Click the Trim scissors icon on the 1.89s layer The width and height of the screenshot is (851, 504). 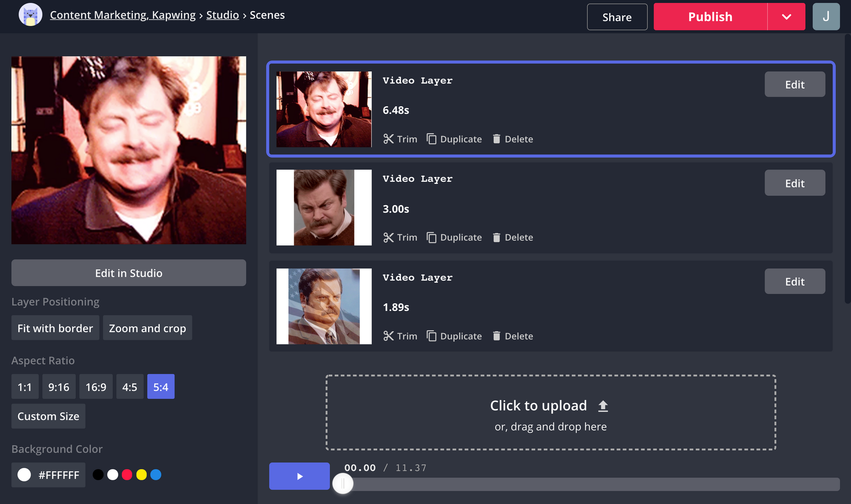pyautogui.click(x=388, y=336)
